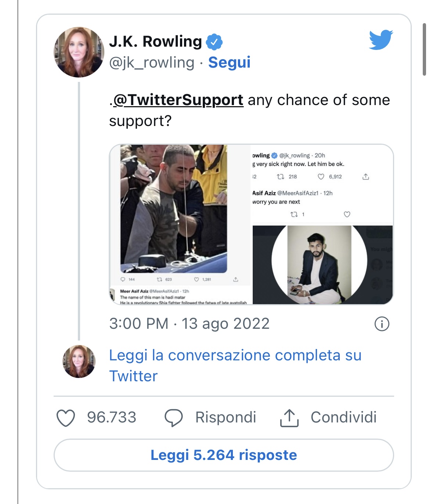The width and height of the screenshot is (429, 504).
Task: Like the tweet via heart icon
Action: pyautogui.click(x=66, y=418)
